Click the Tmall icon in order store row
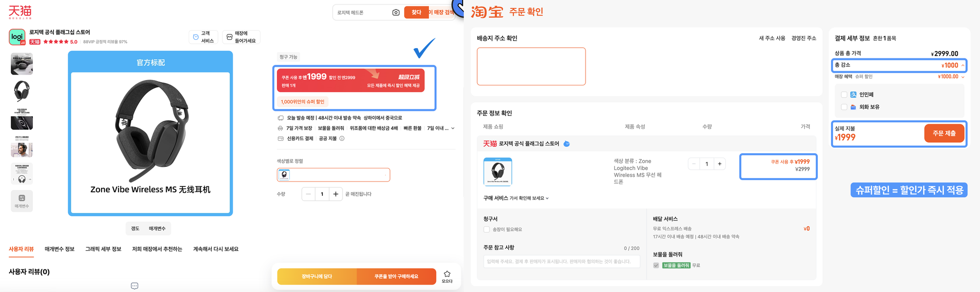The image size is (980, 292). 490,144
